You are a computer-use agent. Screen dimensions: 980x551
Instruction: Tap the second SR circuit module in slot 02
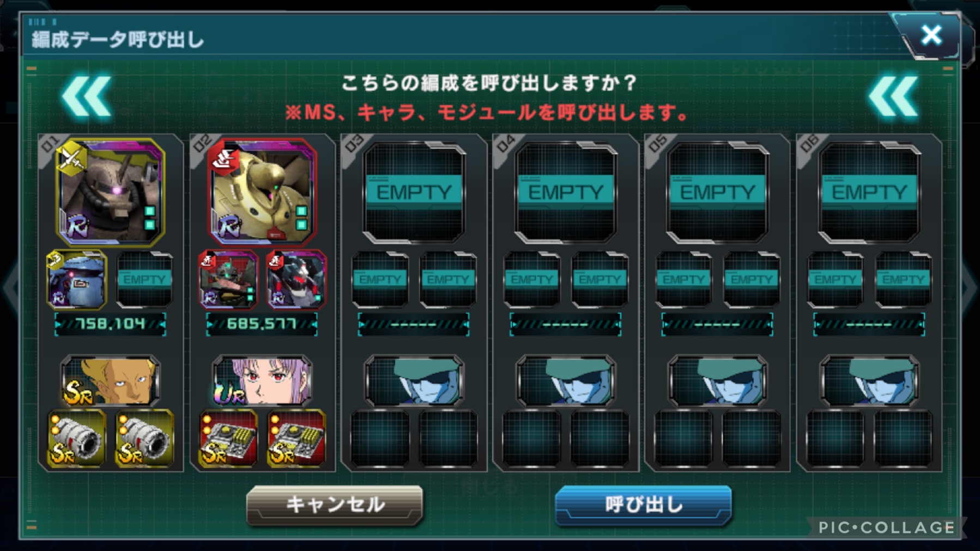[x=296, y=438]
